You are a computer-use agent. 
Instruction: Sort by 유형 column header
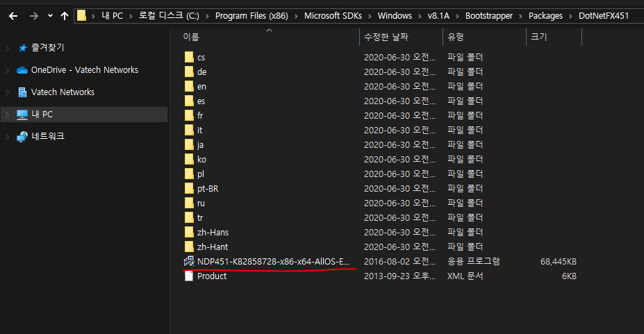click(x=456, y=37)
